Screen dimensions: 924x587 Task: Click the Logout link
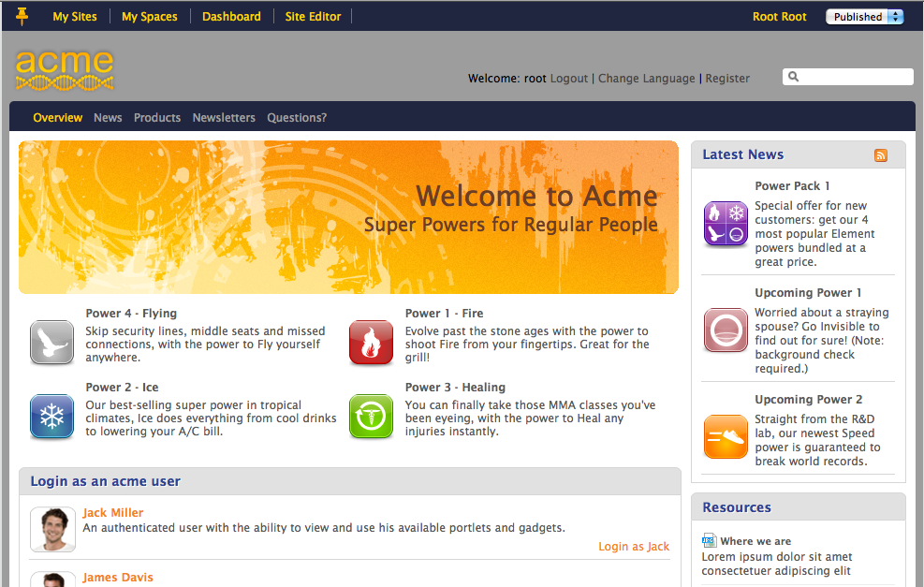click(x=569, y=79)
